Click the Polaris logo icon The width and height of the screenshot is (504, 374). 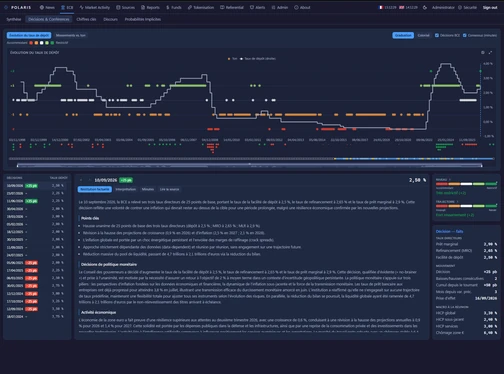pyautogui.click(x=6, y=7)
